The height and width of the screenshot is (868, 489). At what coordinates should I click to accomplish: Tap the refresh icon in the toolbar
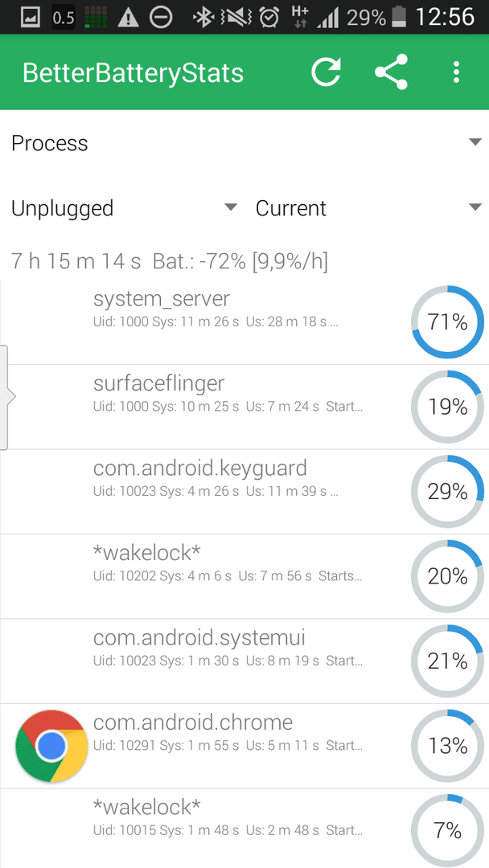tap(326, 72)
